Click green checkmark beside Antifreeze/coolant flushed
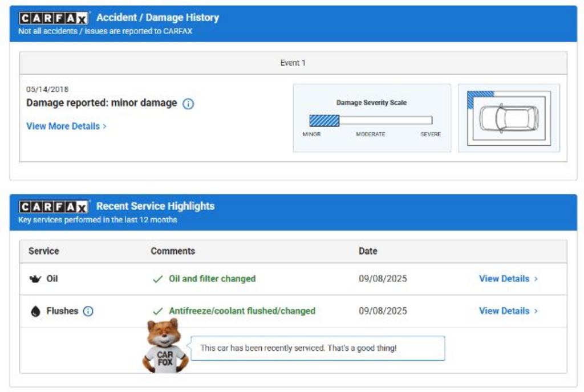Screen dimensions: 584x392 [158, 312]
